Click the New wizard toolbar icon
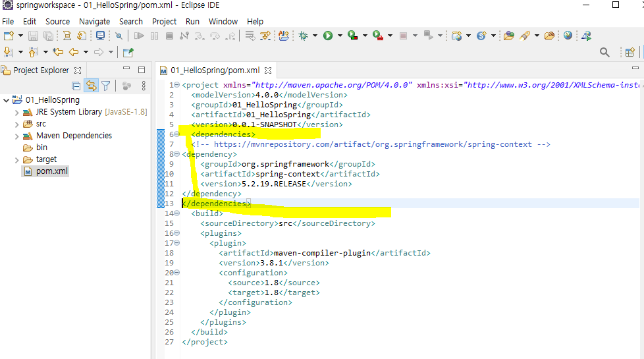 tap(9, 36)
